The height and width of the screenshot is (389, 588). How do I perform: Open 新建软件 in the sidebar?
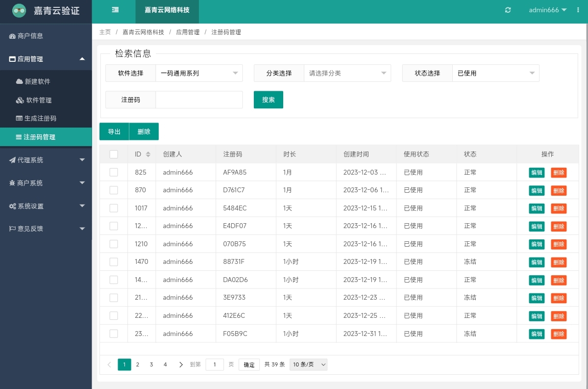37,81
